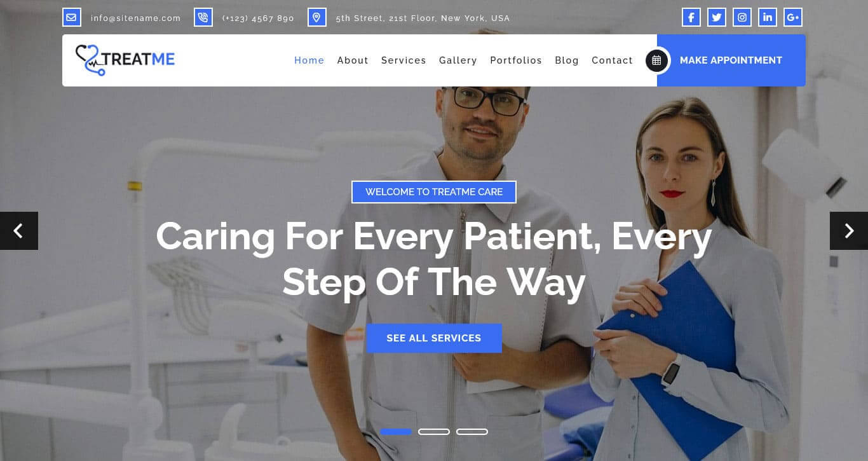
Task: Click the See All Services button
Action: point(434,338)
